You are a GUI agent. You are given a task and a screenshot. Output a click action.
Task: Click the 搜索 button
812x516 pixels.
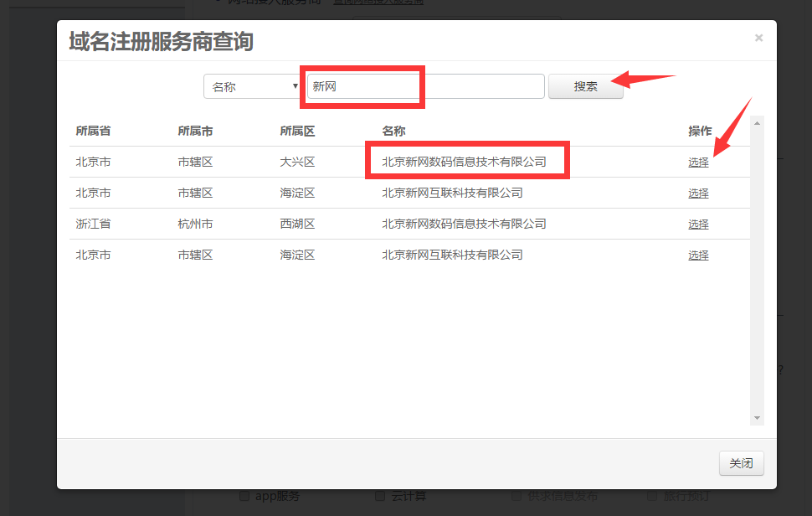pos(586,86)
